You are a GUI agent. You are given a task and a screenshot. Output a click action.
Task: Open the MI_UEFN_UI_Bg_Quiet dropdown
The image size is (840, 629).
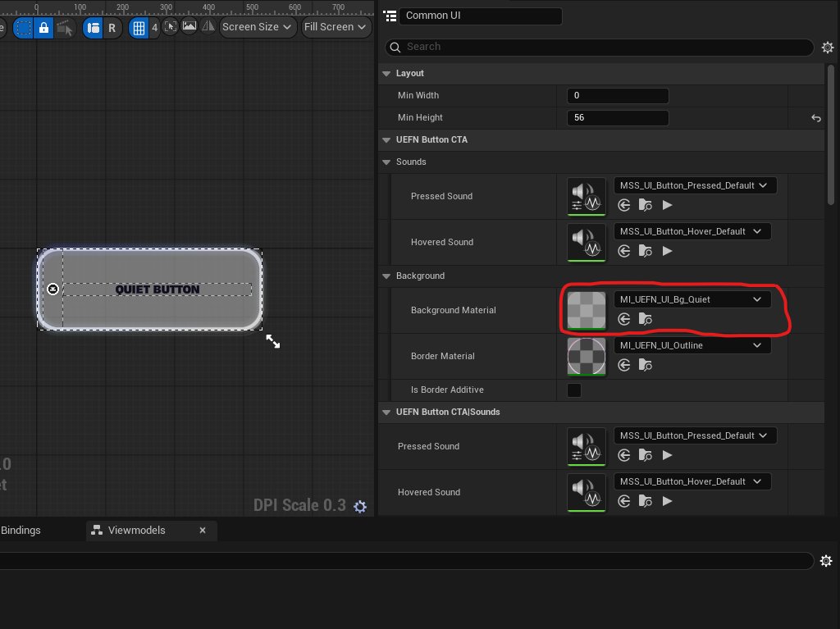coord(692,299)
